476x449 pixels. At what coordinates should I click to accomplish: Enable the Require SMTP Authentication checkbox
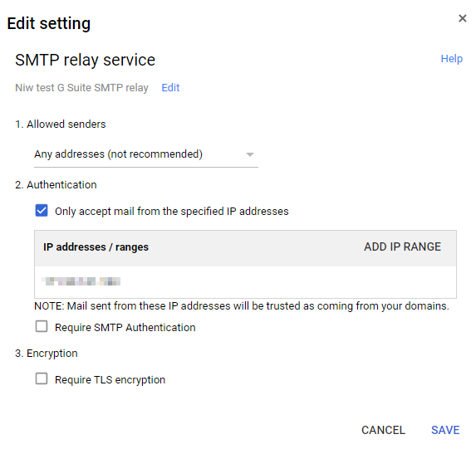(x=42, y=326)
